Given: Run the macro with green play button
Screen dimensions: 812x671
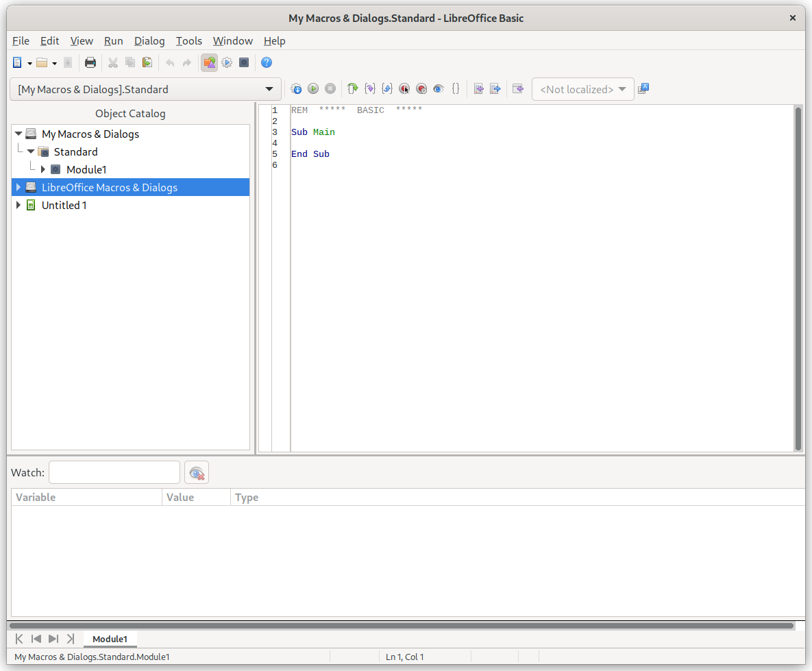Looking at the screenshot, I should coord(313,88).
